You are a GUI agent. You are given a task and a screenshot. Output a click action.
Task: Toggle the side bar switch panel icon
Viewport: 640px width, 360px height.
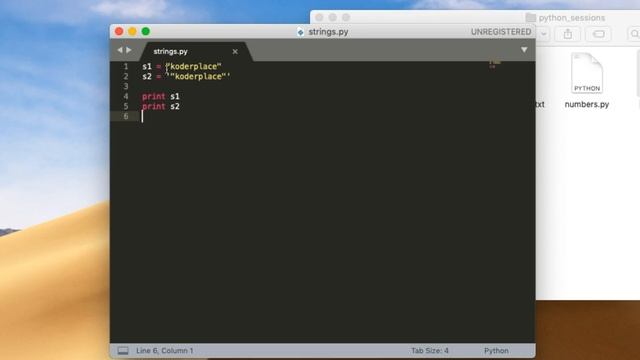pyautogui.click(x=123, y=351)
